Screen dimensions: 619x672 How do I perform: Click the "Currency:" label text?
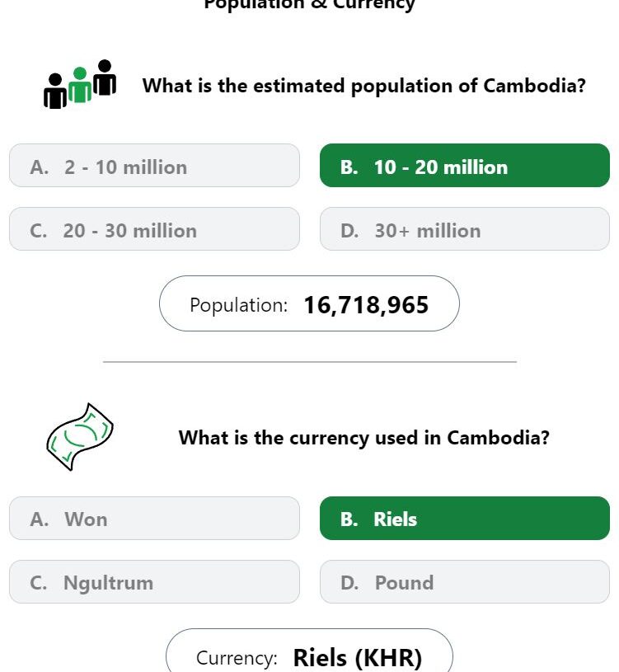(237, 658)
